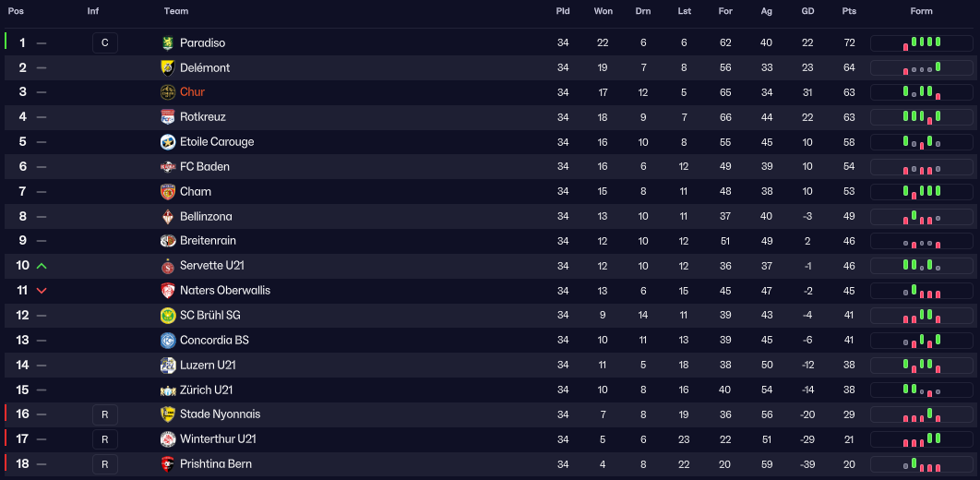Click the Cham club badge
This screenshot has height=480, width=980.
click(x=168, y=192)
